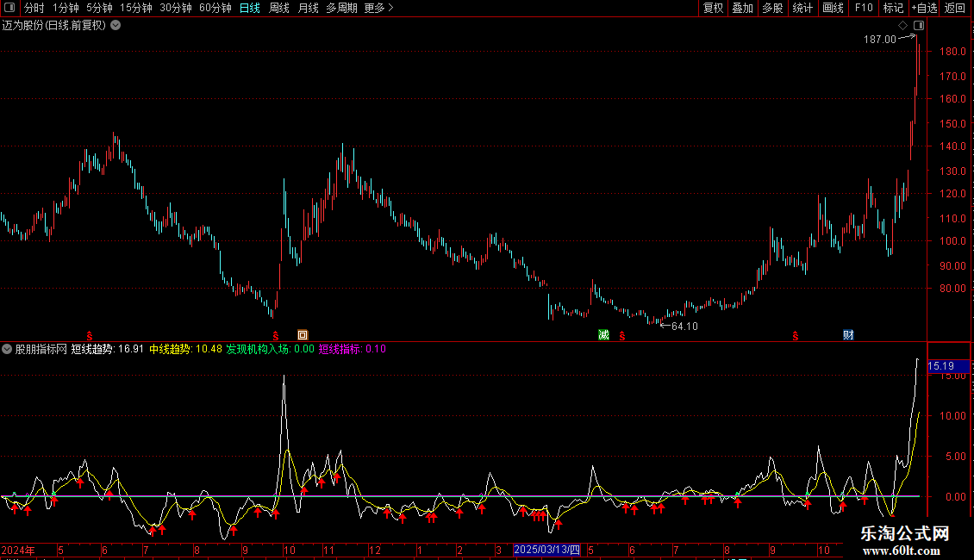Click the red $ marker near month 9 of 2025

[795, 335]
